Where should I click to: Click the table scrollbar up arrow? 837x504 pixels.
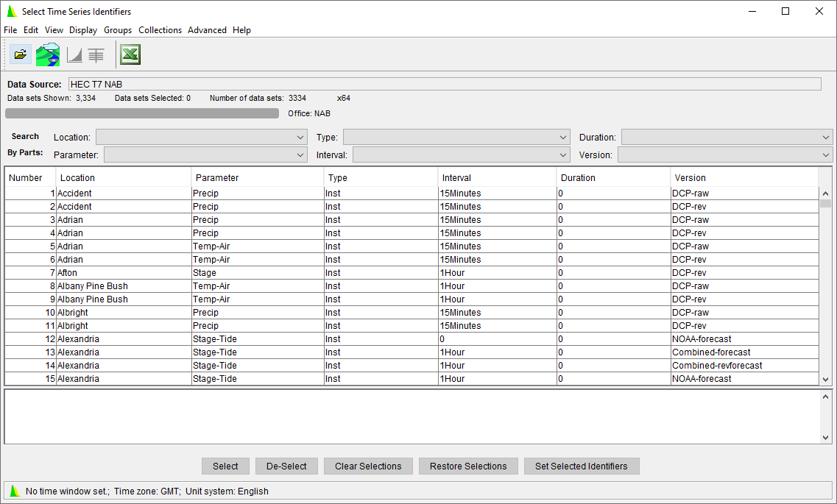pos(825,194)
